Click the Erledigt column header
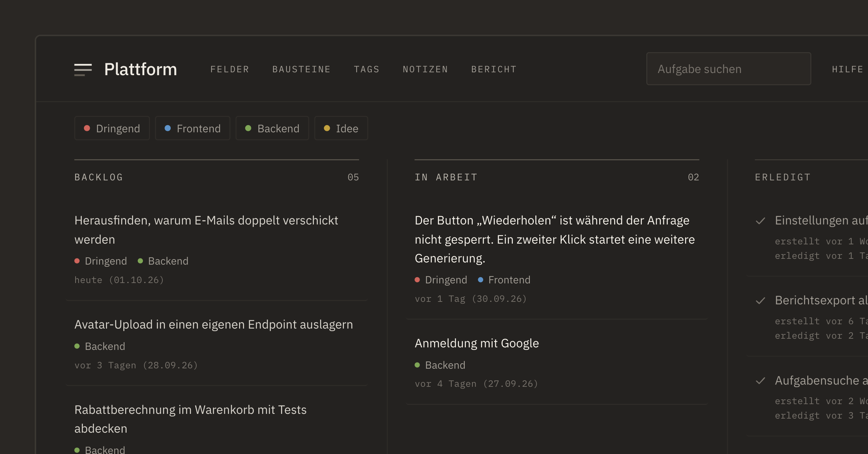The width and height of the screenshot is (868, 454). pos(783,177)
